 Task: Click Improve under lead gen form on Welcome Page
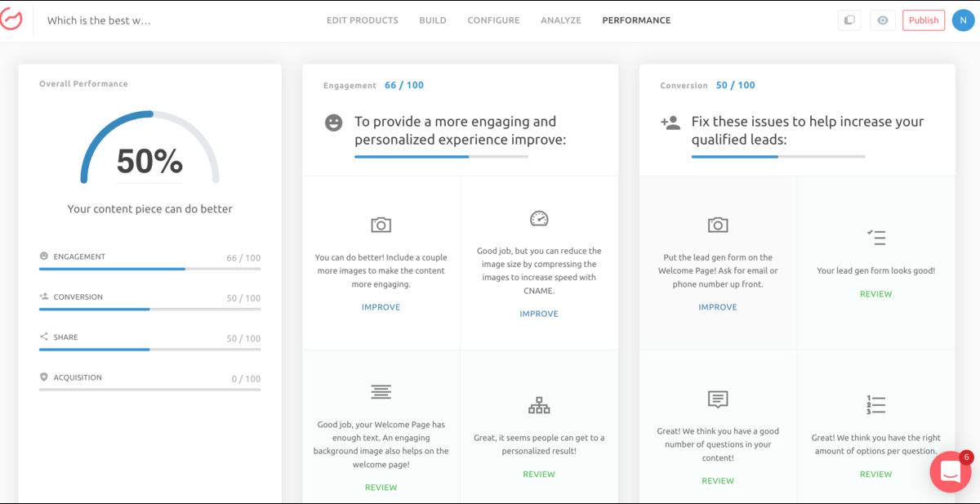(x=718, y=307)
